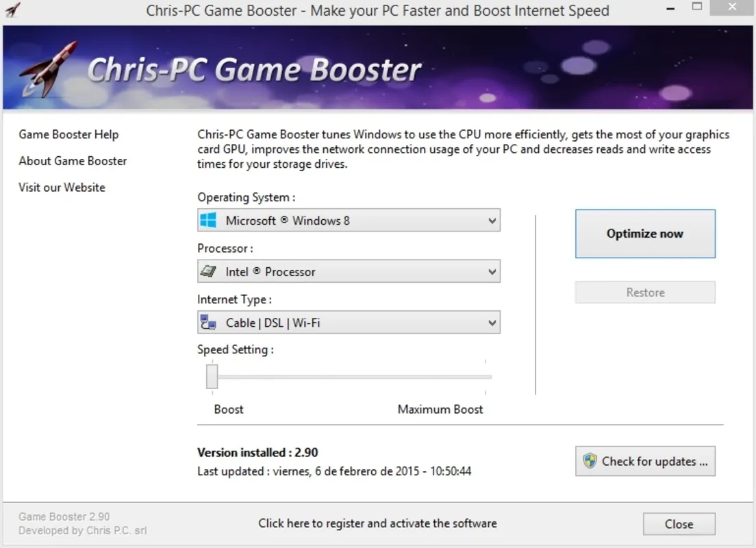
Task: Click the shield icon on Check for updates
Action: click(x=590, y=461)
